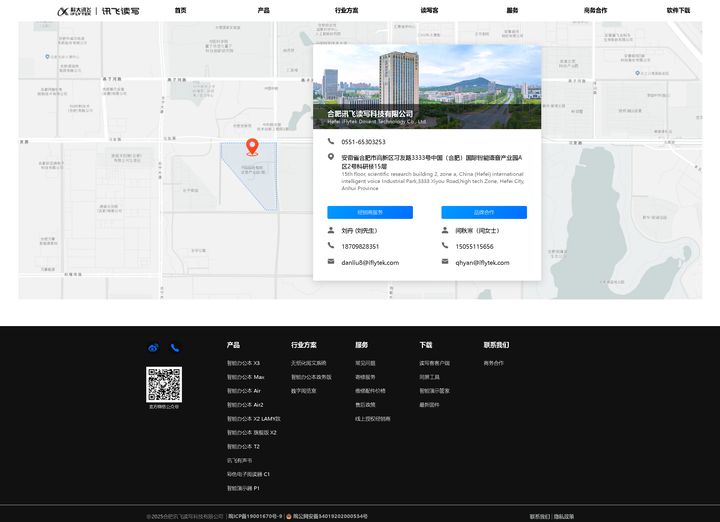720x522 pixels.
Task: Click 皖公网安备34019202000534号 link
Action: pyautogui.click(x=330, y=516)
